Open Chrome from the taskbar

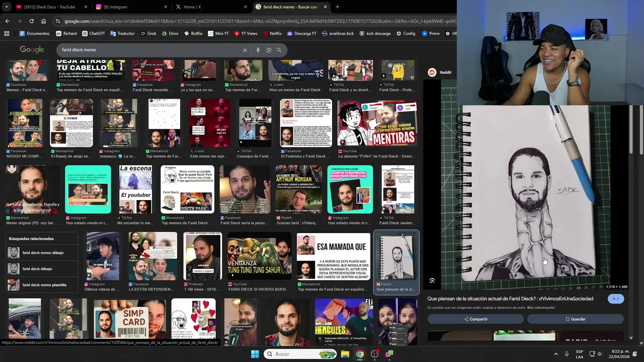[x=360, y=354]
